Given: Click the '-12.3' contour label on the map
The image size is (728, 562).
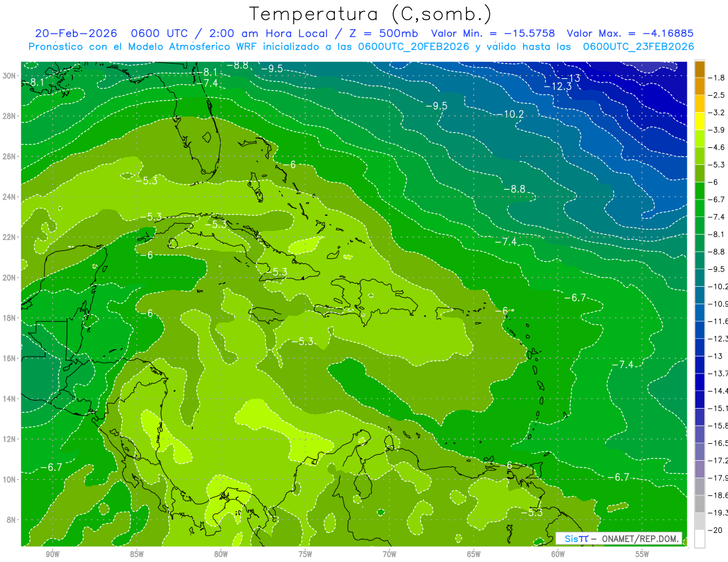Looking at the screenshot, I should point(557,87).
